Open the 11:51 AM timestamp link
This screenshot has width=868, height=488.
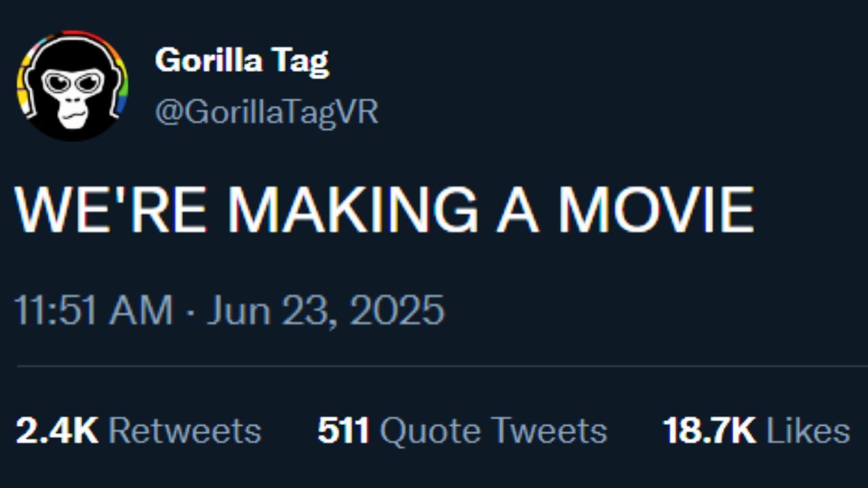94,310
